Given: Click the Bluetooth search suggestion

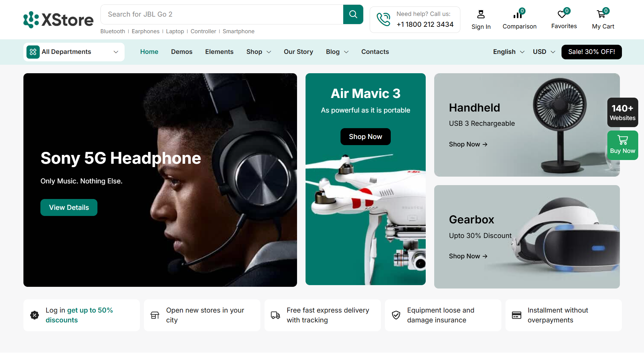Looking at the screenshot, I should pyautogui.click(x=113, y=31).
